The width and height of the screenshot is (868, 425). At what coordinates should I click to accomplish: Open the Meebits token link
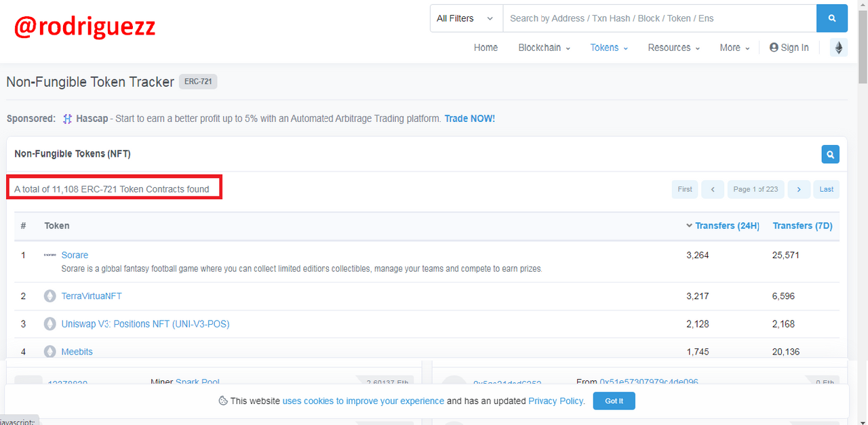[x=77, y=352]
